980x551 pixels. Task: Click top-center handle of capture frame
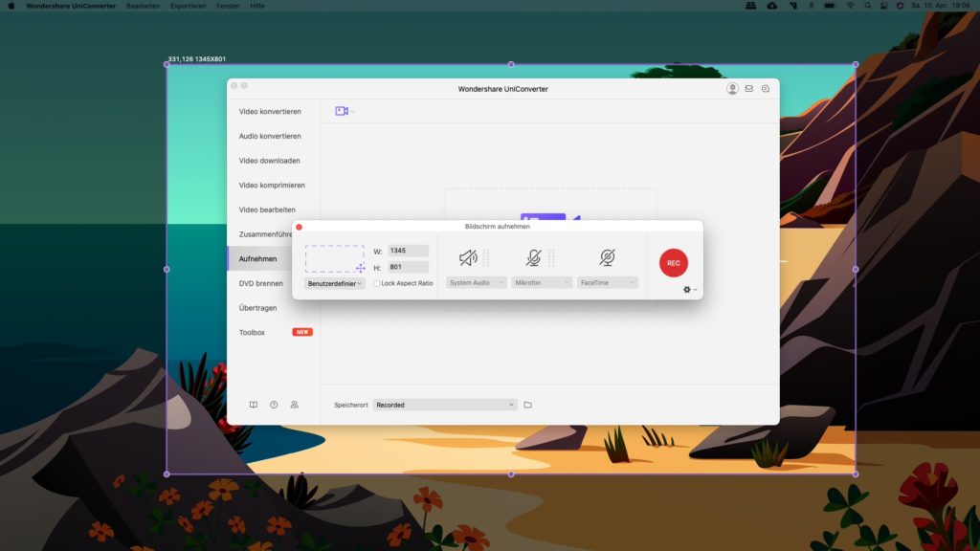(511, 64)
